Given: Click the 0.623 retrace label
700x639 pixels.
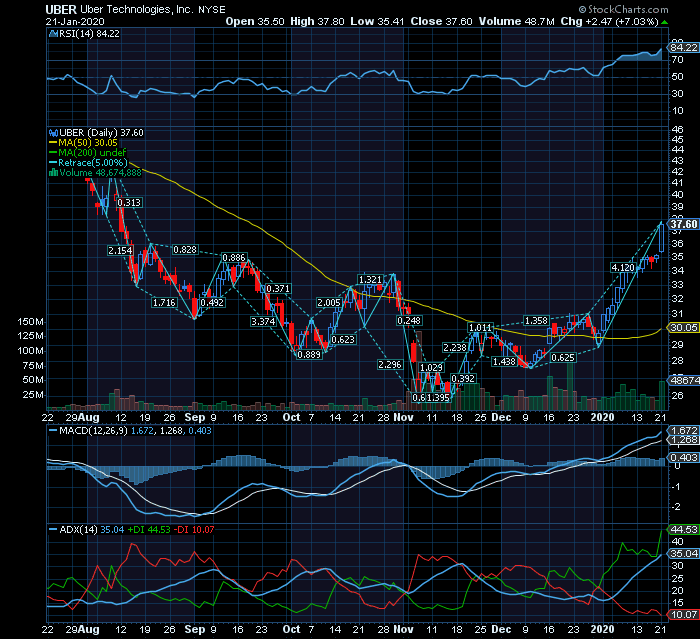Looking at the screenshot, I should [343, 339].
